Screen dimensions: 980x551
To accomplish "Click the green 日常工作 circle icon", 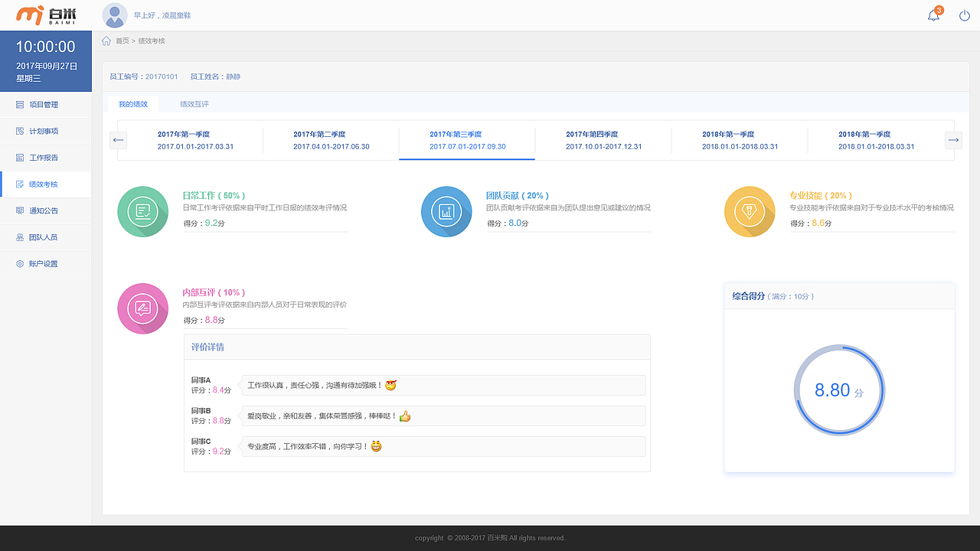I will coord(142,212).
